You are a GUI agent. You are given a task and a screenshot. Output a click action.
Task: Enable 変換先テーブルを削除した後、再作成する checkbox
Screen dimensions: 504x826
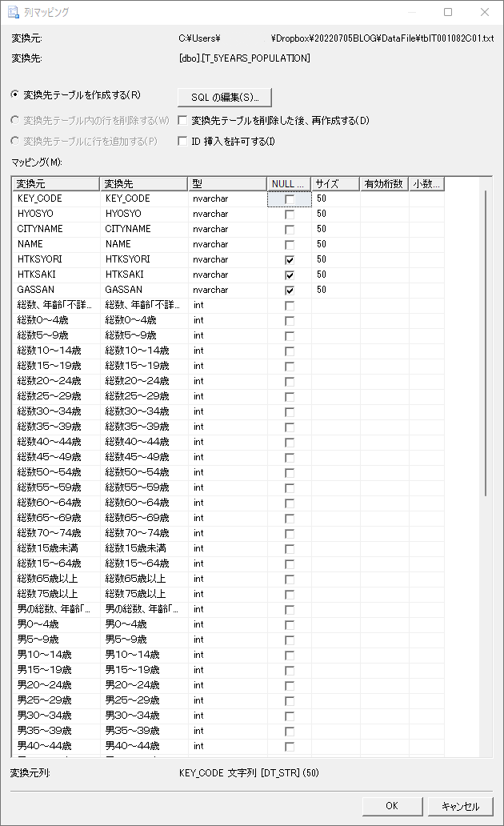tap(182, 121)
